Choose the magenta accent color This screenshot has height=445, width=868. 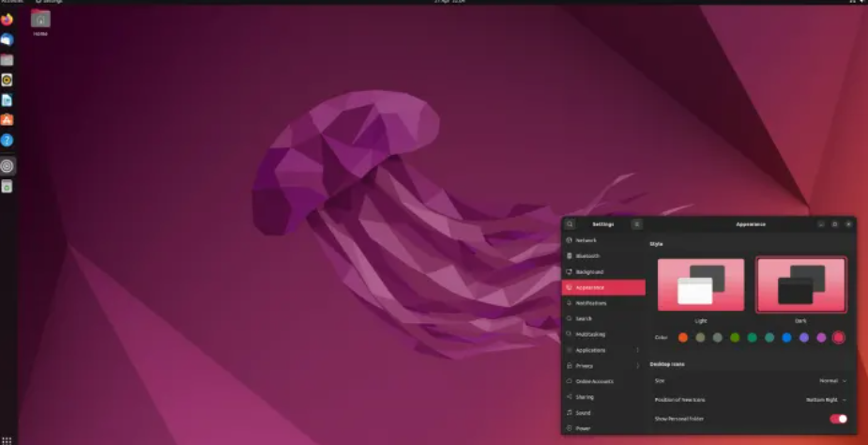[x=821, y=337]
